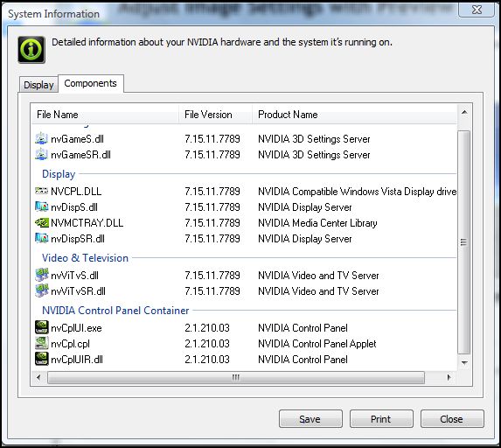Select the nvDispSR.dll file name

point(78,239)
